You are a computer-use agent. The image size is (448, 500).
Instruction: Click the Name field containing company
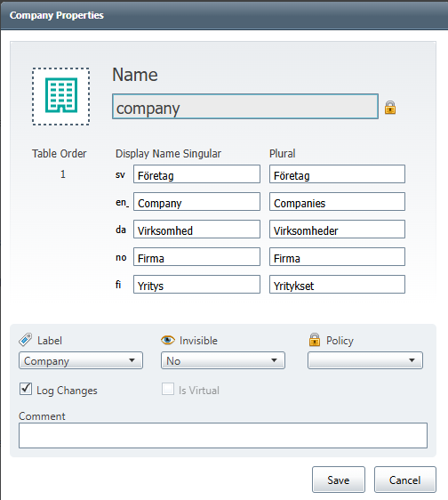tap(245, 107)
